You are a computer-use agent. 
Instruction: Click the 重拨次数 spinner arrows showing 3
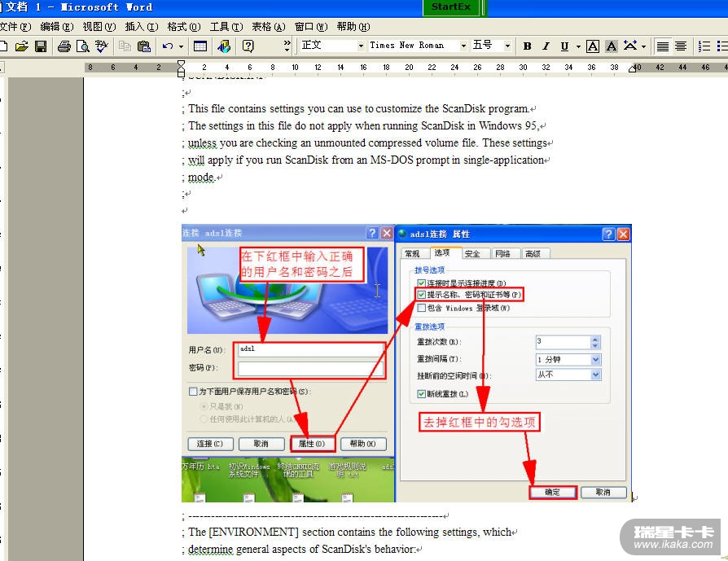coord(596,342)
